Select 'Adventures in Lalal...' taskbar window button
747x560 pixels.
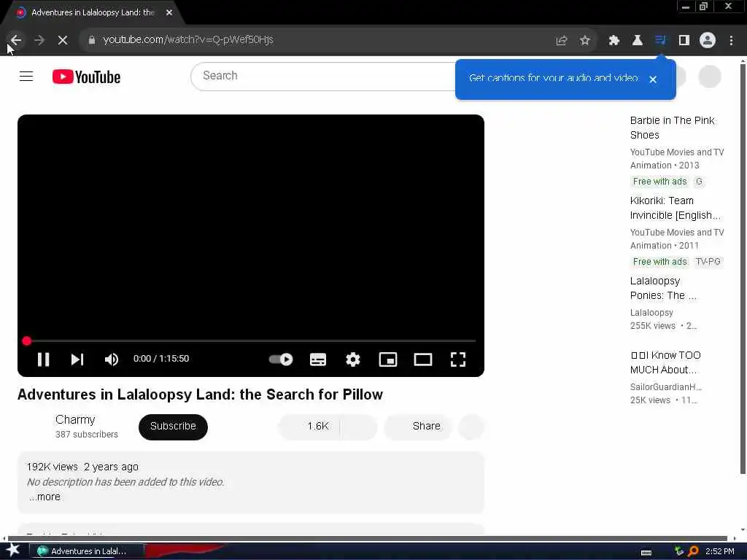point(87,551)
